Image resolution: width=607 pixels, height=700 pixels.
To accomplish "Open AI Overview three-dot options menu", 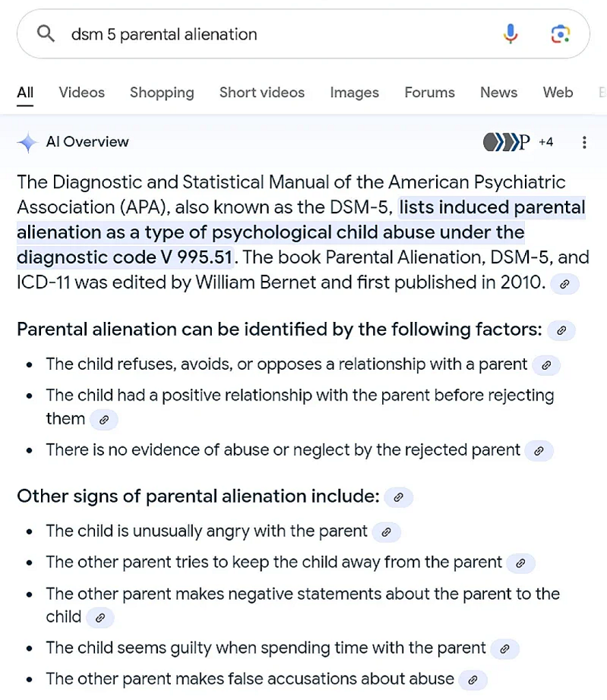I will click(583, 142).
